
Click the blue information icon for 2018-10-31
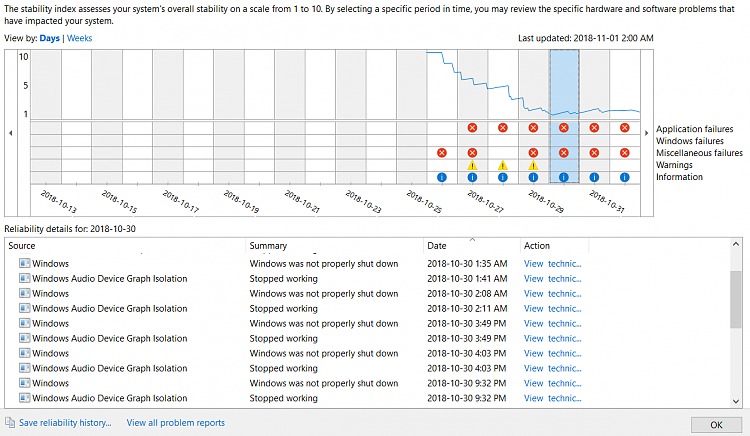pyautogui.click(x=594, y=177)
